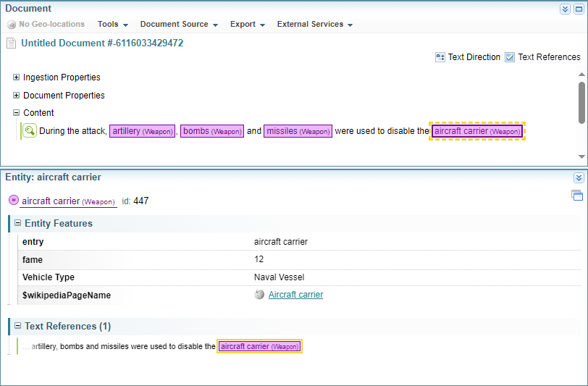Collapse the Document panel with double-chevron icon
The height and width of the screenshot is (386, 588).
tap(565, 9)
